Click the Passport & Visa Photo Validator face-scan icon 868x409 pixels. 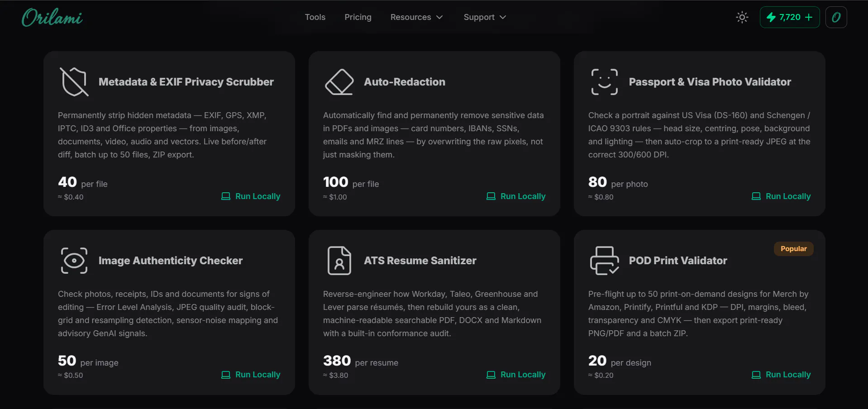[x=605, y=82]
